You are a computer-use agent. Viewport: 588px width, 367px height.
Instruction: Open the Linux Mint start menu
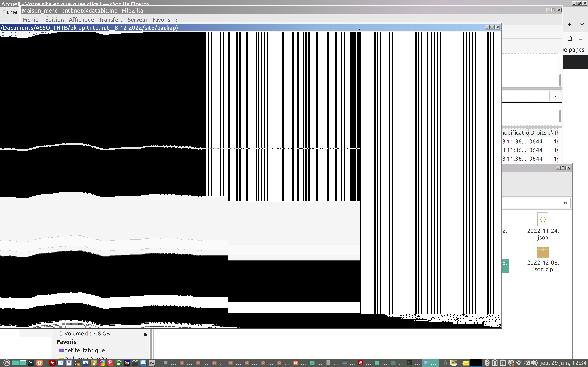(x=7, y=363)
